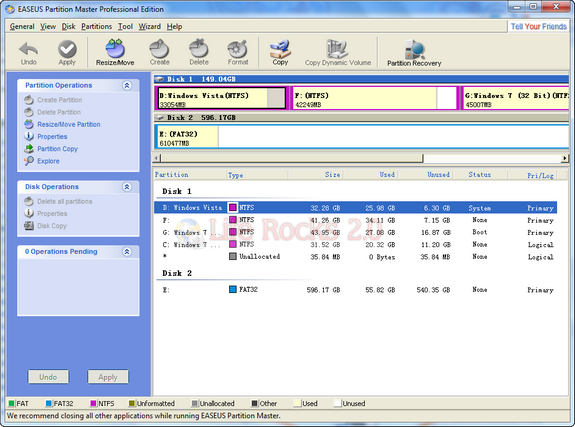Open the Help menu

[x=174, y=26]
